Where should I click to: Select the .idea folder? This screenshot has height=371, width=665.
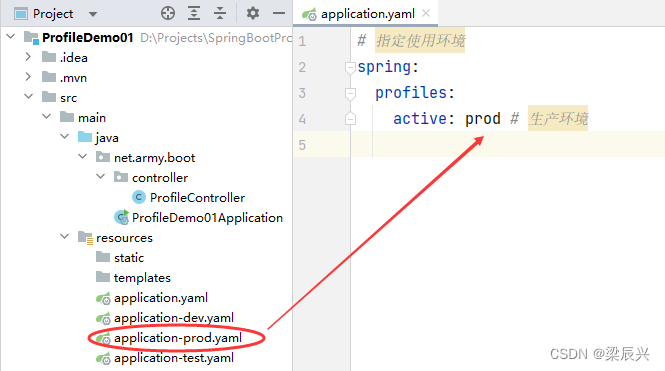click(x=74, y=58)
